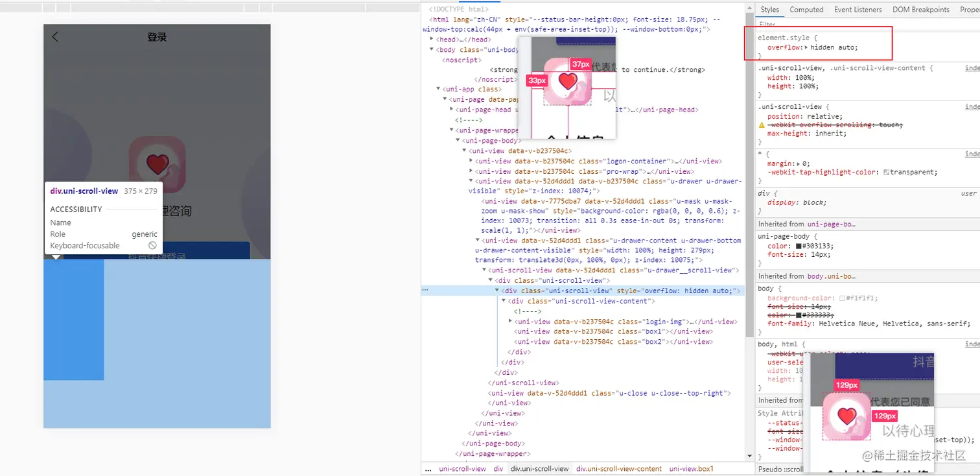This screenshot has width=980, height=476.
Task: Click the 'display: block' declaration
Action: [x=797, y=202]
